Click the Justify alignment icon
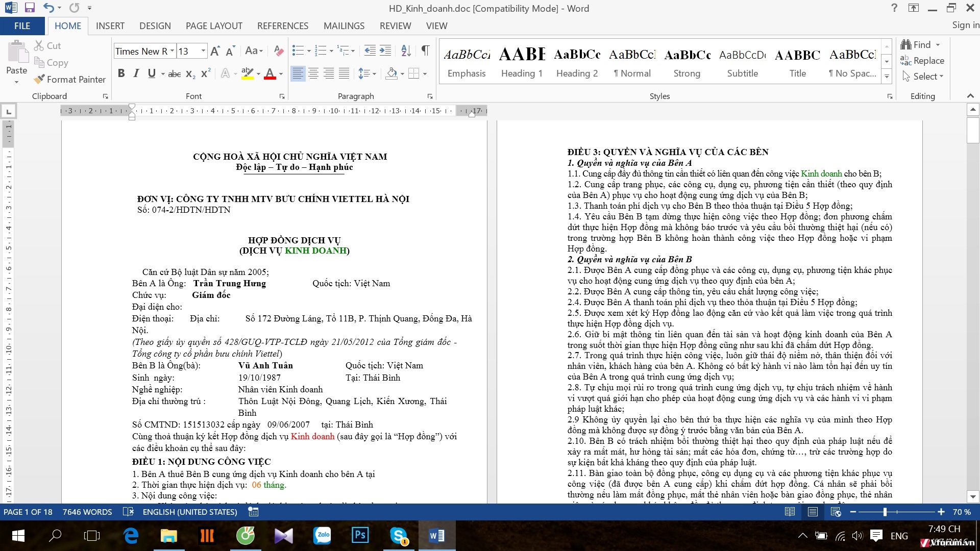This screenshot has height=551, width=980. pos(345,73)
